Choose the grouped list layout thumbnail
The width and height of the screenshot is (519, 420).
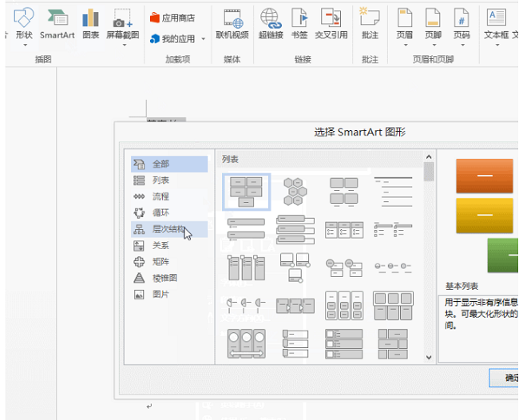coord(344,305)
